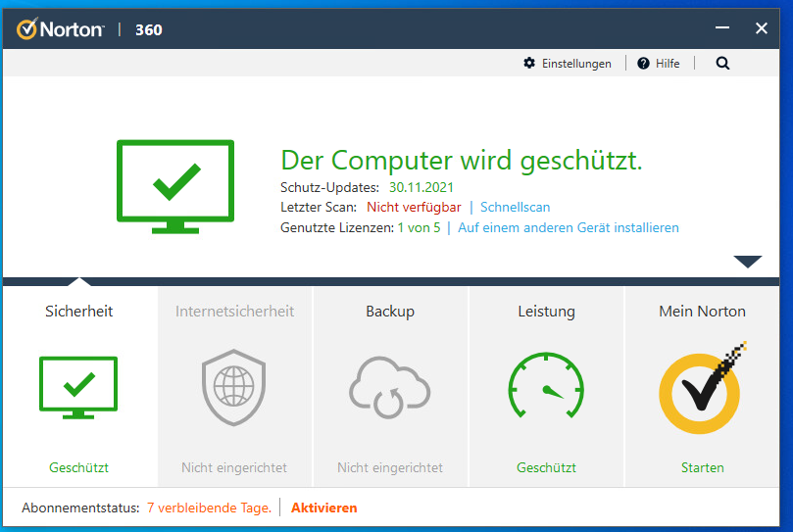The height and width of the screenshot is (532, 793).
Task: Click the Einstellungen label
Action: coord(576,64)
